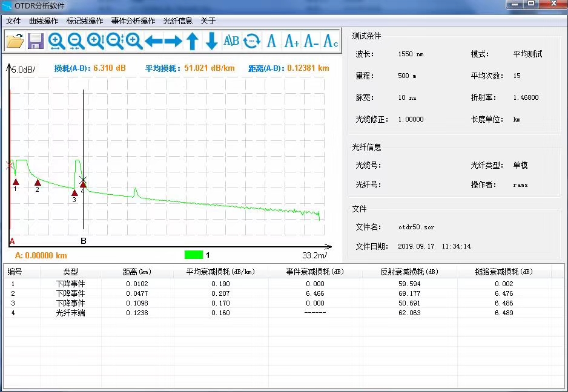The width and height of the screenshot is (568, 392).
Task: Click the open file folder icon
Action: tap(15, 41)
